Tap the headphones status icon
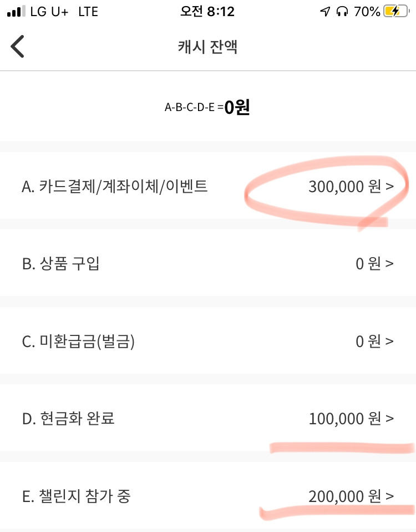The image size is (416, 532). coord(342,12)
